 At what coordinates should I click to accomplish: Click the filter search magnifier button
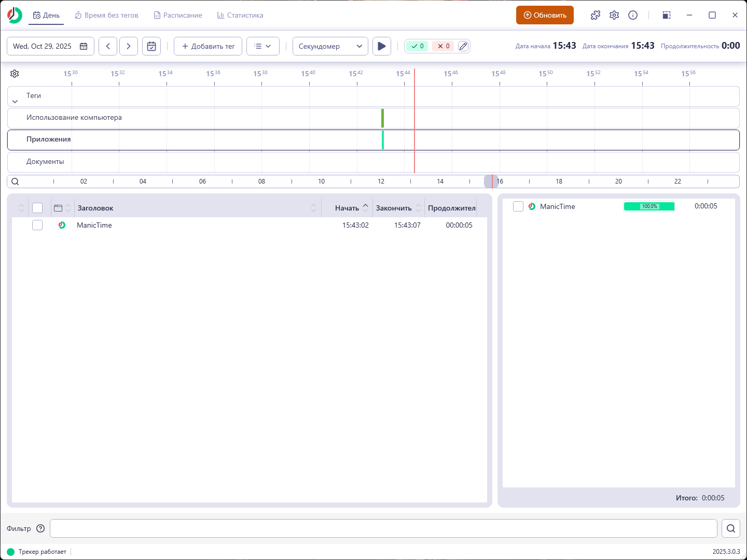tap(731, 528)
